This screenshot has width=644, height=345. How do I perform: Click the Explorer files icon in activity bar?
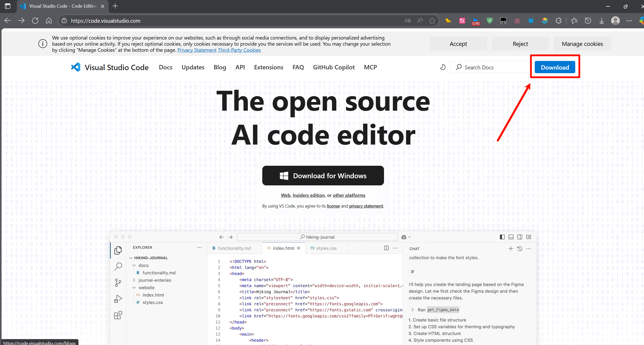118,250
